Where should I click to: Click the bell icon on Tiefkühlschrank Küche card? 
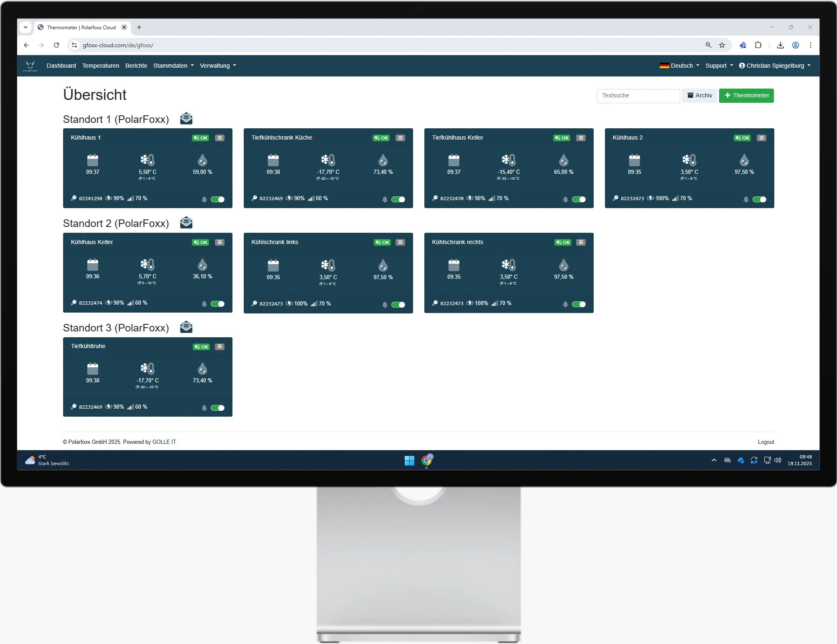click(385, 199)
